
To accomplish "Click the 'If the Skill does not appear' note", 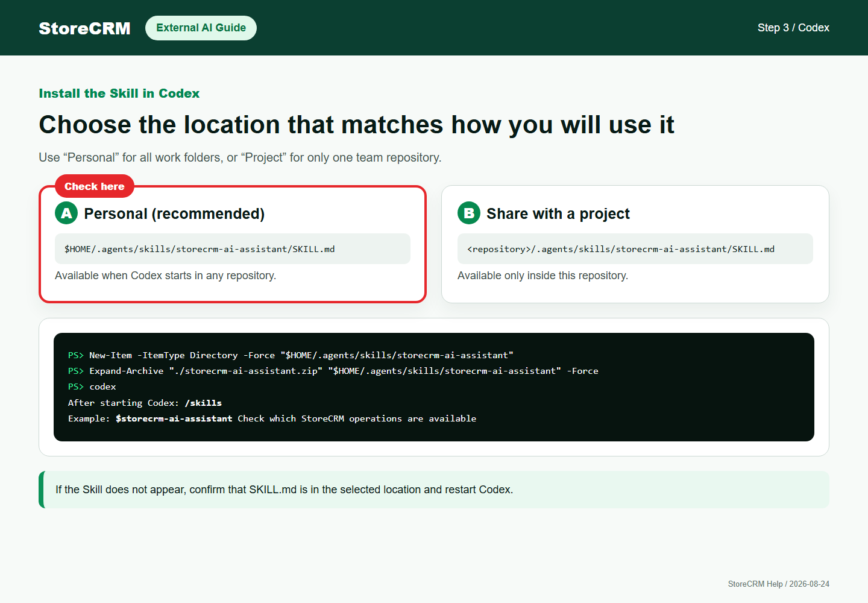I will (x=434, y=490).
